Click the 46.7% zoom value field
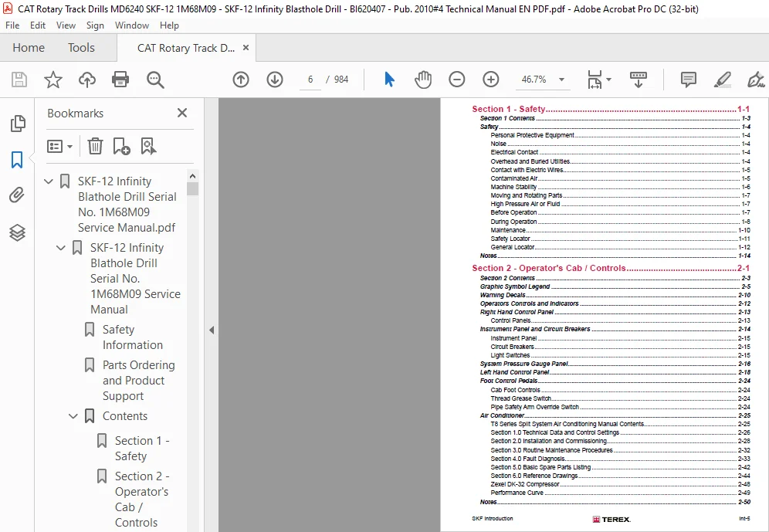 [x=534, y=80]
